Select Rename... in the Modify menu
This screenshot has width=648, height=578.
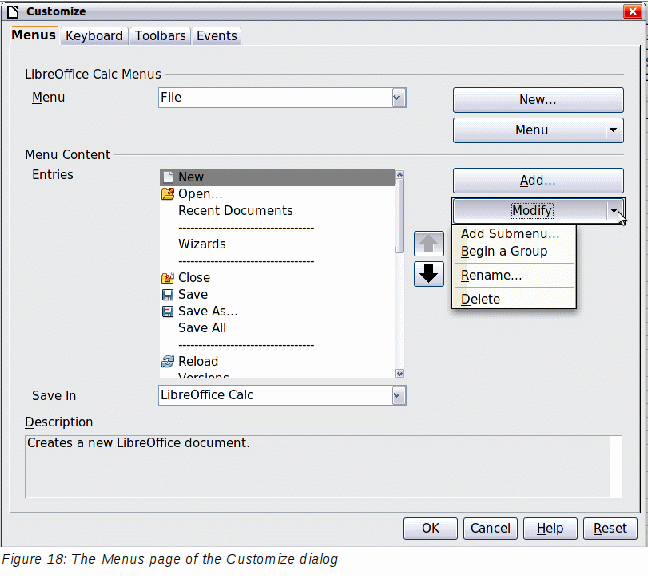(x=491, y=276)
